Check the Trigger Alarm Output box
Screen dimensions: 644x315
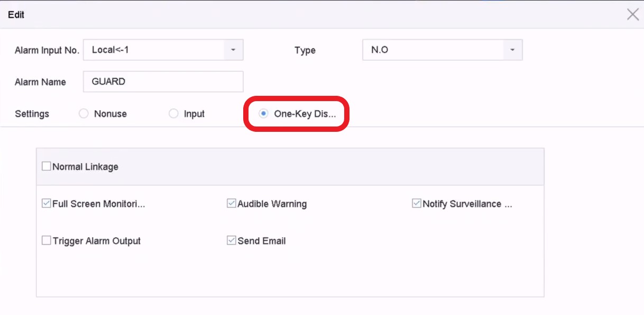[47, 241]
